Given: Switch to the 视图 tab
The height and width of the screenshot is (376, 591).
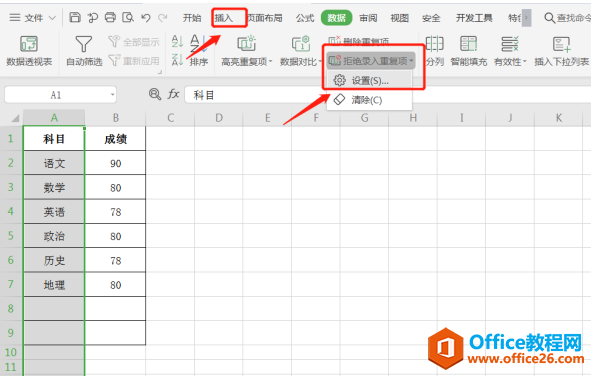Looking at the screenshot, I should tap(400, 18).
